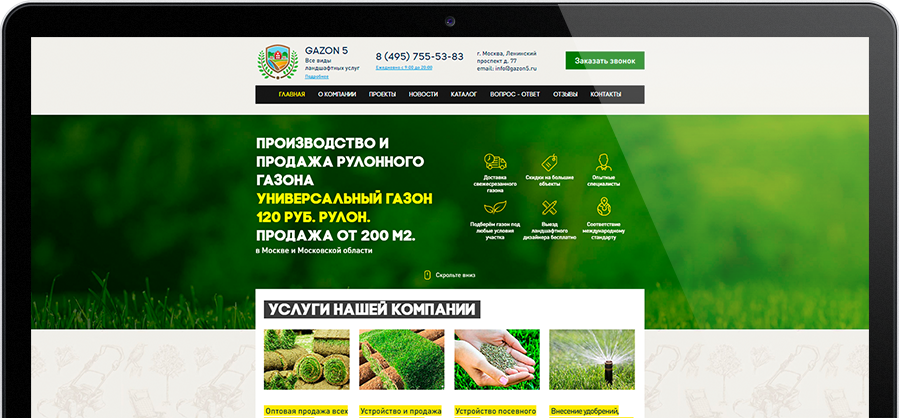Click the Оптовая продажа всех service title

[306, 411]
